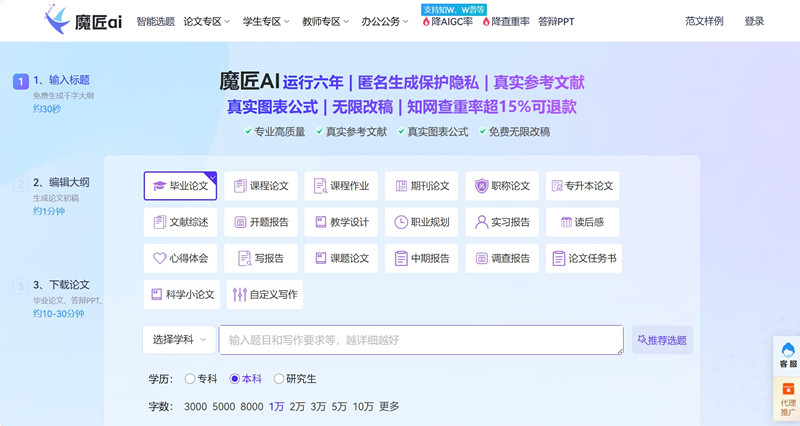Expand the 办公公务 dropdown menu

click(385, 21)
